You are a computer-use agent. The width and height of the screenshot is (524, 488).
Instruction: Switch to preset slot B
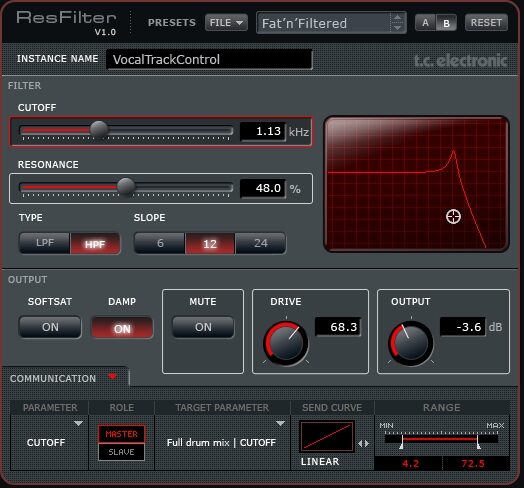click(446, 23)
